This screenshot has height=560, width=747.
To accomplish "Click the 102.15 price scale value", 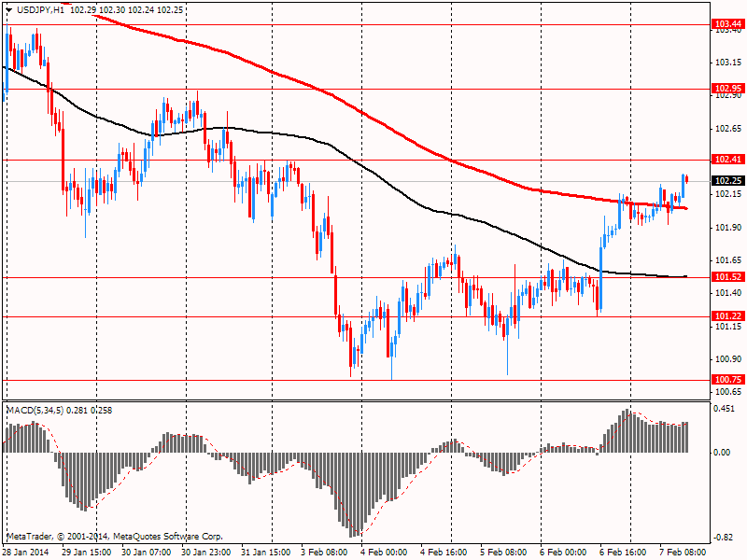I will (x=728, y=194).
